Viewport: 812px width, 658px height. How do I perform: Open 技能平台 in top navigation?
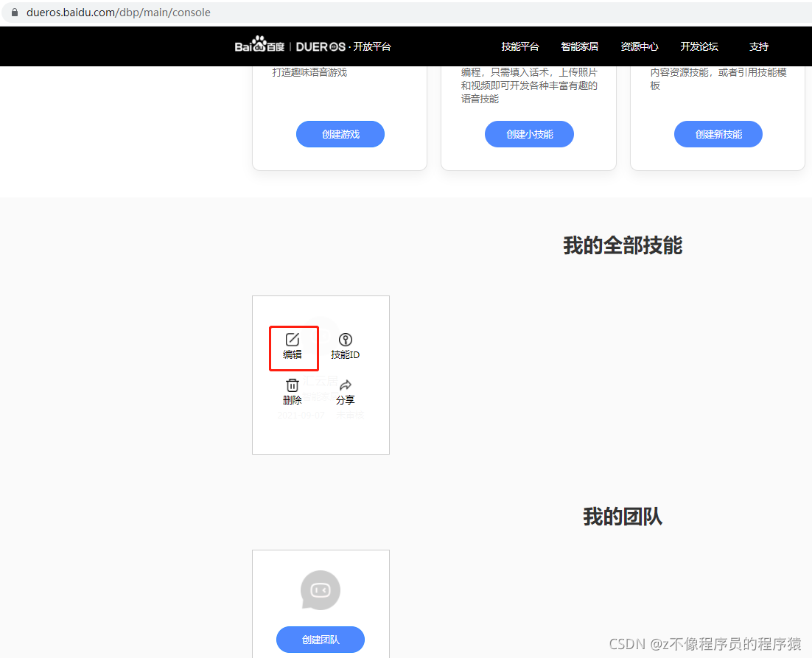[x=520, y=46]
